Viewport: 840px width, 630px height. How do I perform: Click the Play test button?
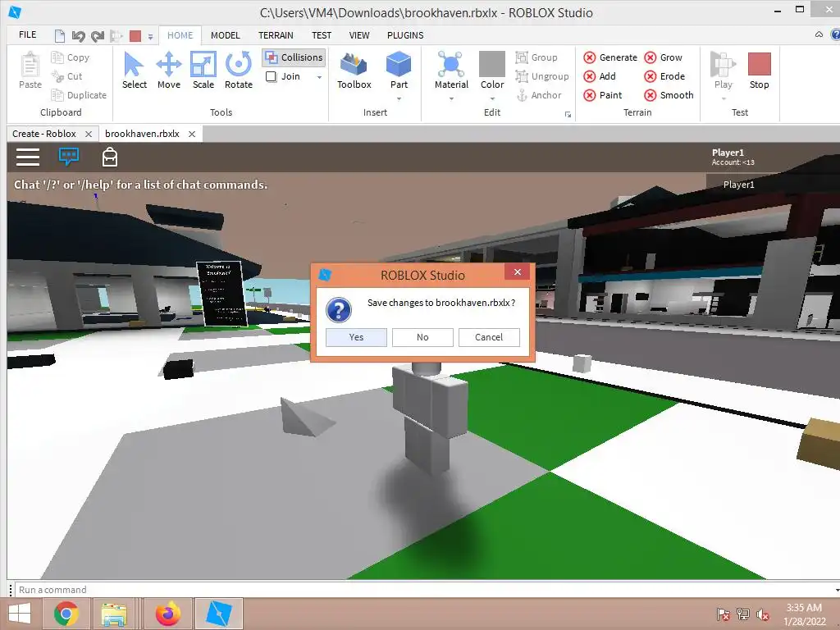(723, 71)
